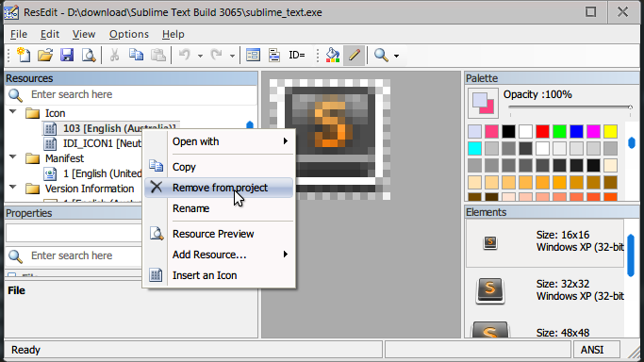Click the Resources search field
The width and height of the screenshot is (644, 362).
[x=131, y=94]
